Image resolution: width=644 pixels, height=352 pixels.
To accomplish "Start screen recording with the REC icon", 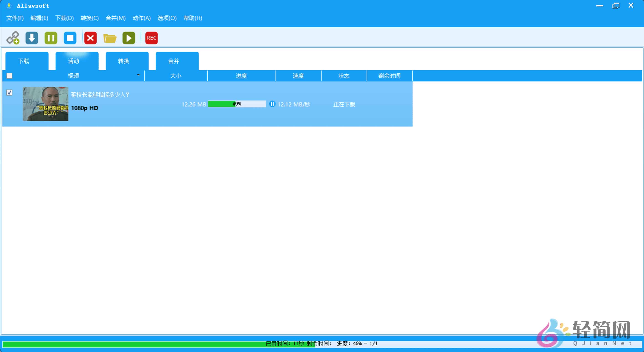I will 151,38.
